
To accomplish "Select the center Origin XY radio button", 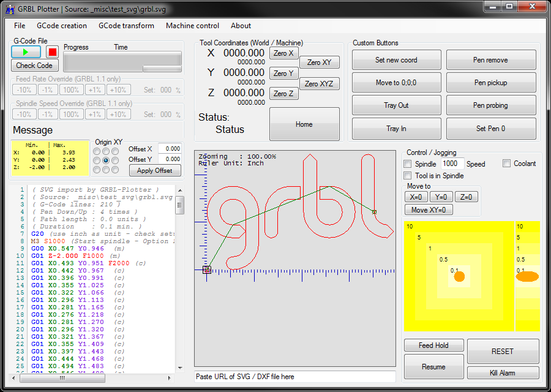I will click(106, 160).
